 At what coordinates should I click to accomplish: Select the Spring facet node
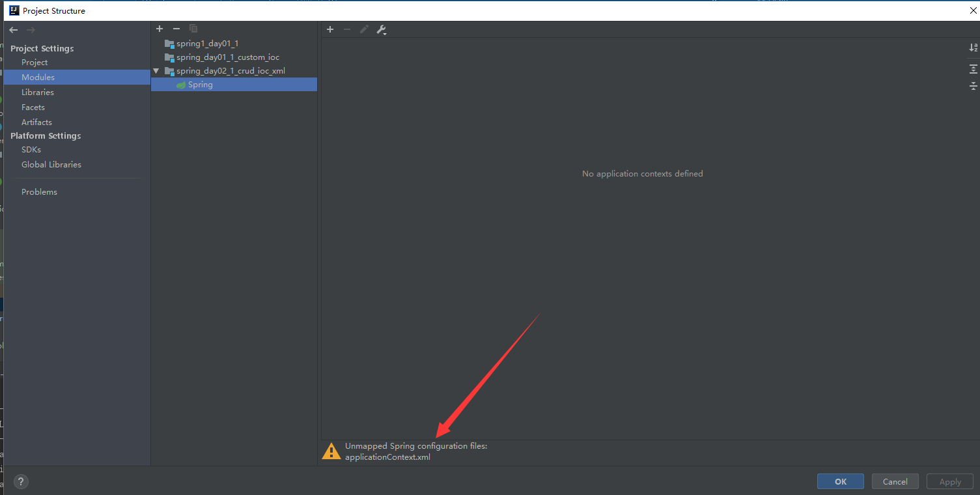[x=234, y=85]
